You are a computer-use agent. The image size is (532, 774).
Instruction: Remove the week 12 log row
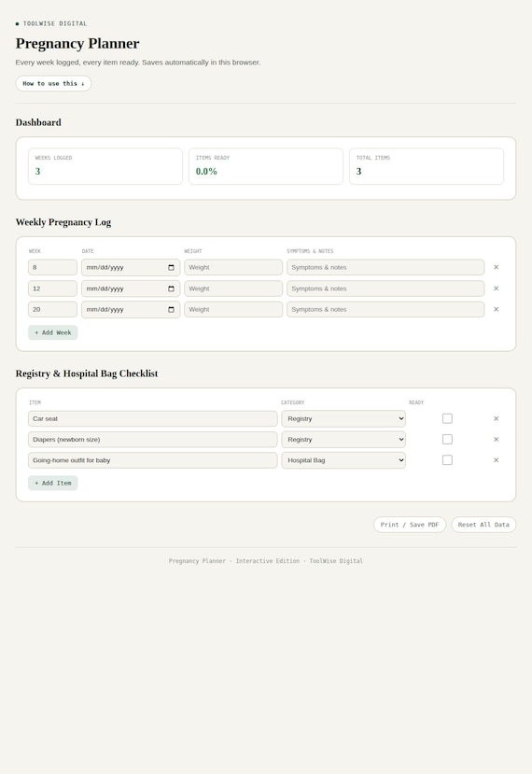[496, 288]
